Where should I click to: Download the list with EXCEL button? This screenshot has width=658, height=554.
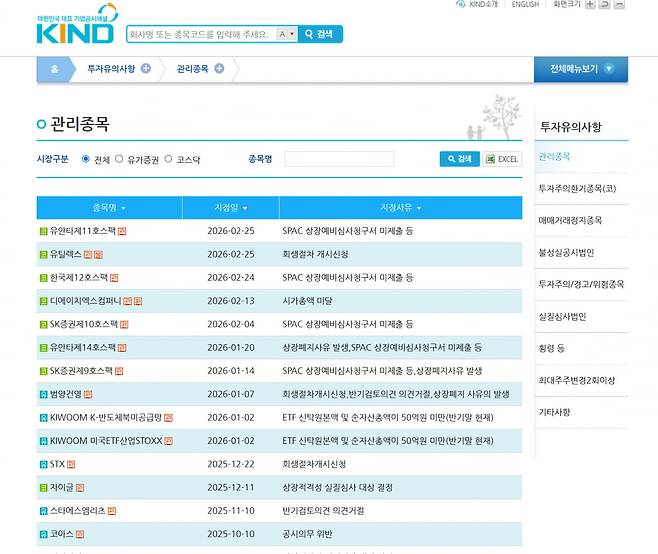[x=502, y=159]
